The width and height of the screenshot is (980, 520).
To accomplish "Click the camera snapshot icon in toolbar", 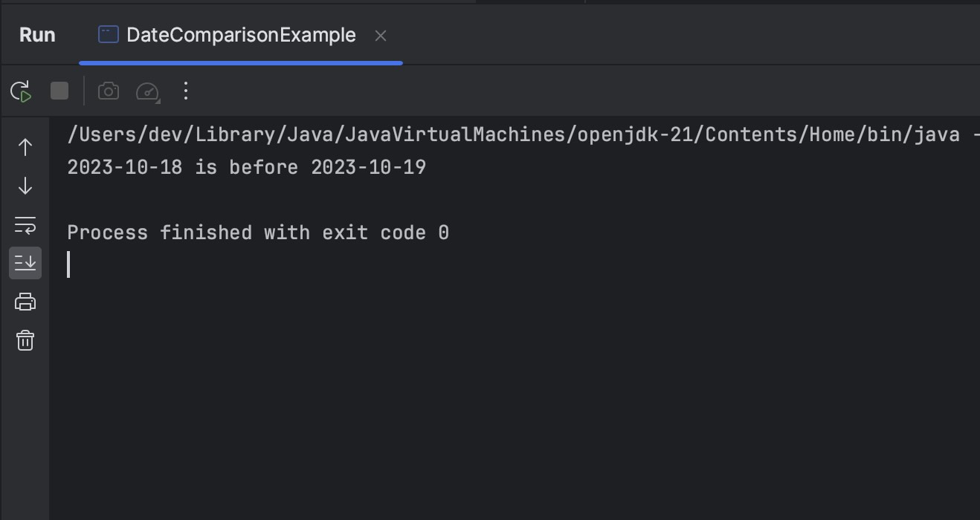I will (109, 91).
